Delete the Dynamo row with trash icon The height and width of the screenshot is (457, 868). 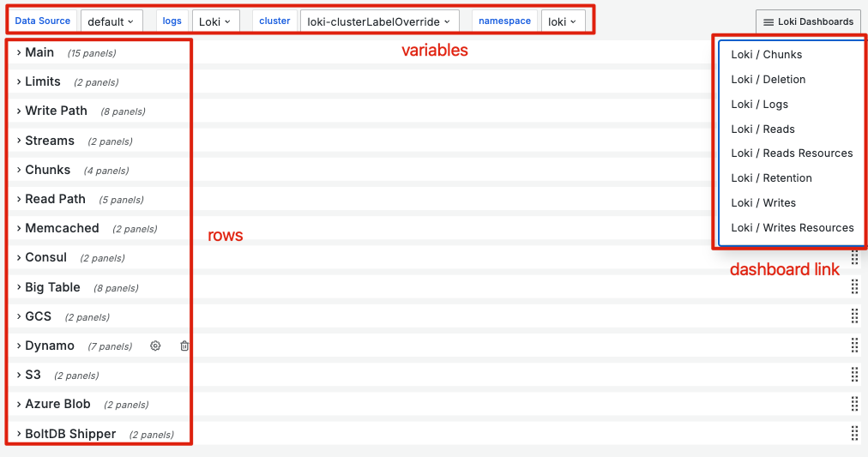pos(184,346)
